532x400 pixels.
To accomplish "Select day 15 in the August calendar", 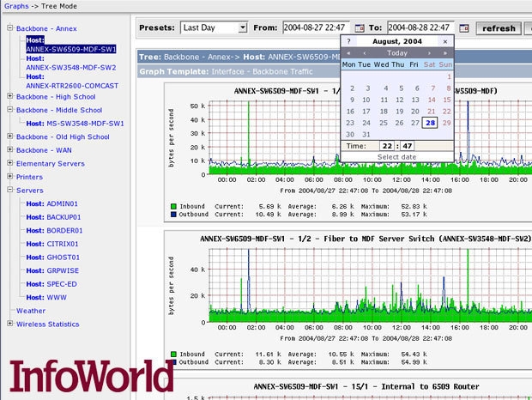I will 445,99.
